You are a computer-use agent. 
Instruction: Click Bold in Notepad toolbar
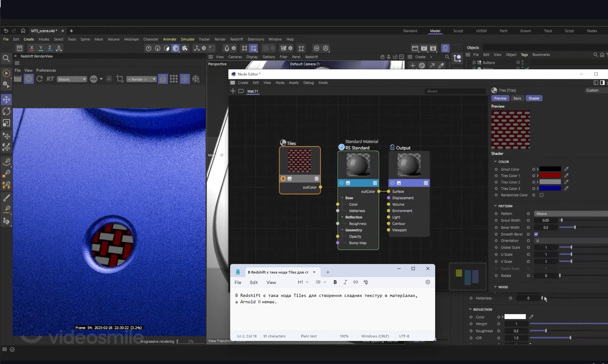click(335, 282)
